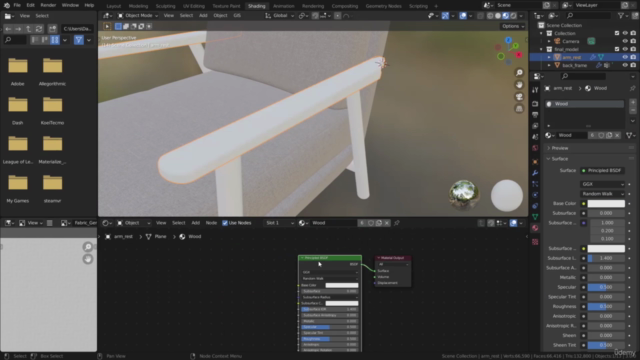This screenshot has width=640, height=360.
Task: Select material preview shading mode
Action: [x=506, y=16]
